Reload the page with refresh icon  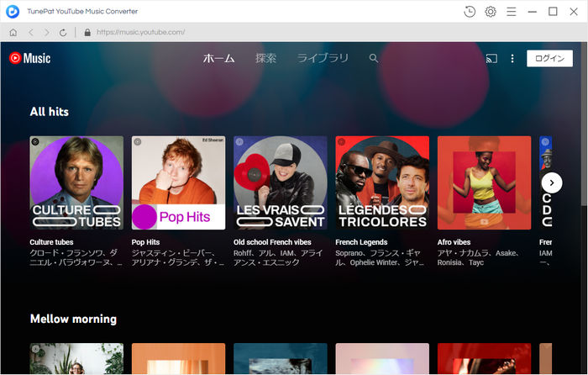point(63,32)
